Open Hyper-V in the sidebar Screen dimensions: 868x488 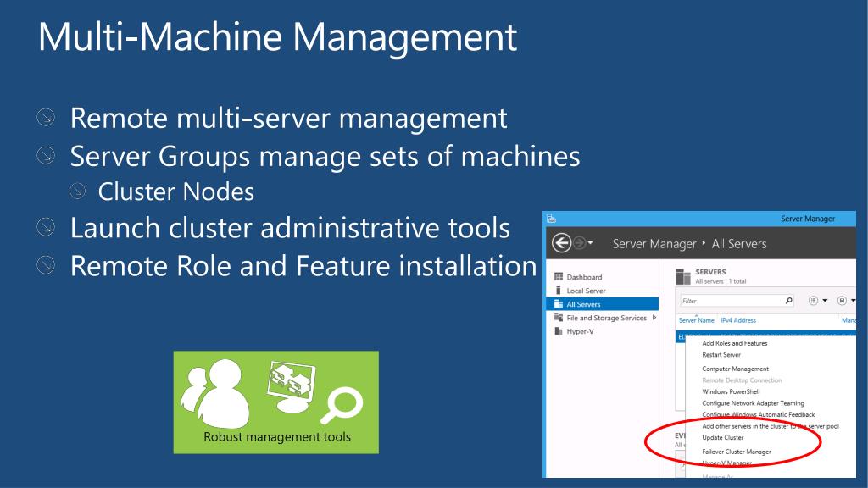click(x=580, y=331)
